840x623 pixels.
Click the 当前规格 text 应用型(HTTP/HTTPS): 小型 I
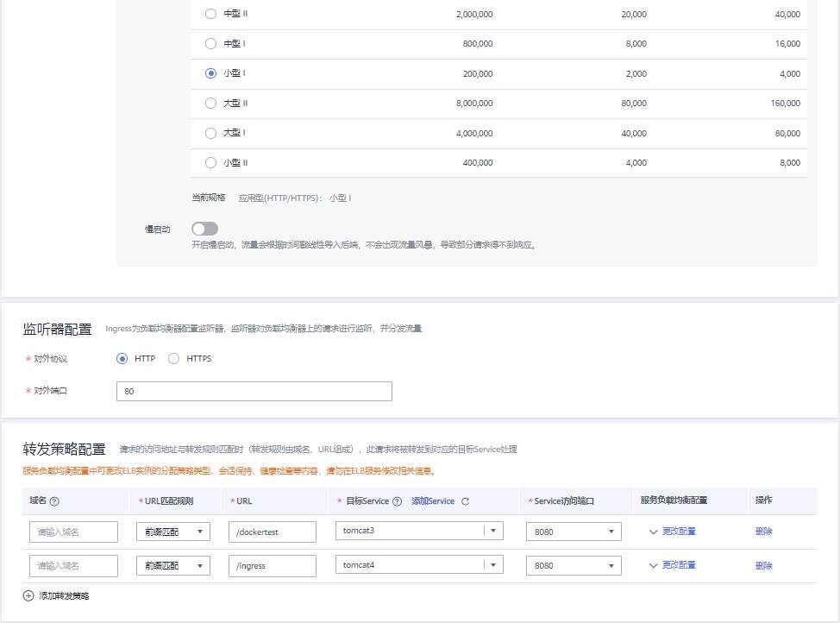(295, 198)
